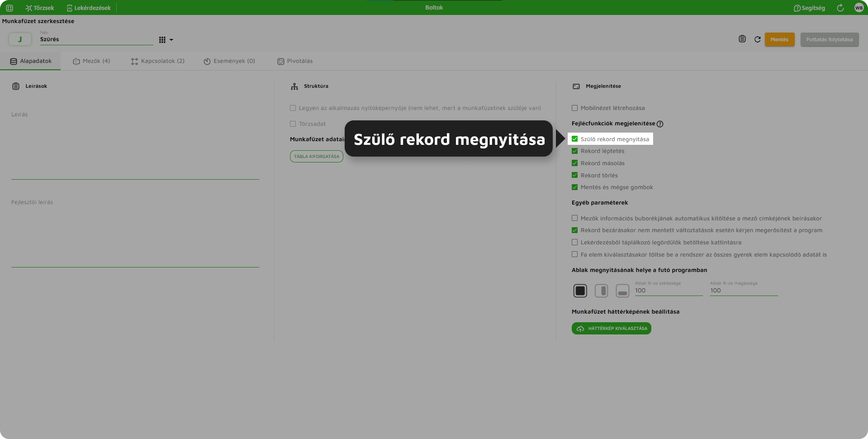Open the grid view icon next to name

(162, 40)
